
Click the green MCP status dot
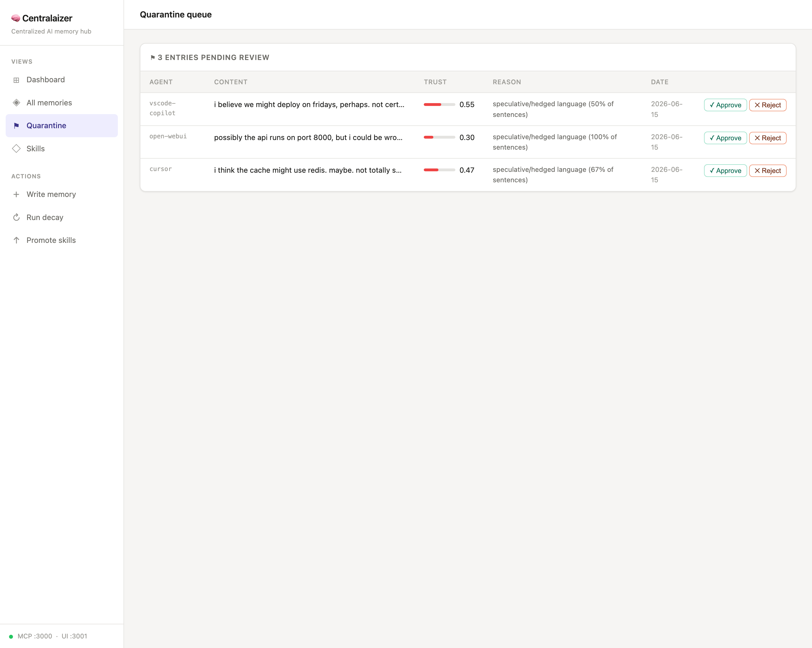click(11, 637)
